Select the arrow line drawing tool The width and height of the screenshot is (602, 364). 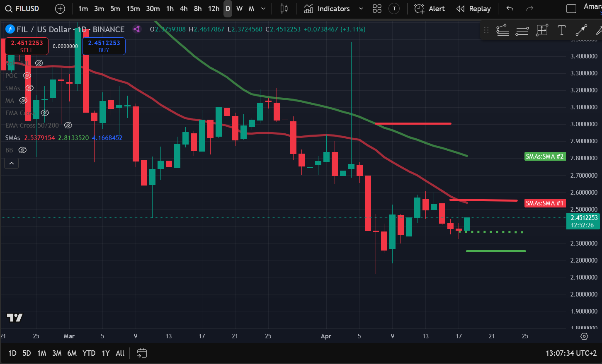coord(581,30)
